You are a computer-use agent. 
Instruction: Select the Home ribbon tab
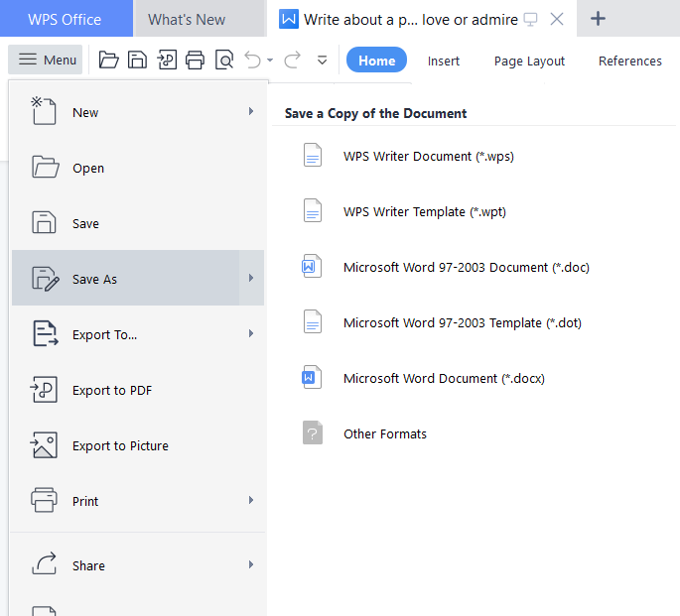376,60
